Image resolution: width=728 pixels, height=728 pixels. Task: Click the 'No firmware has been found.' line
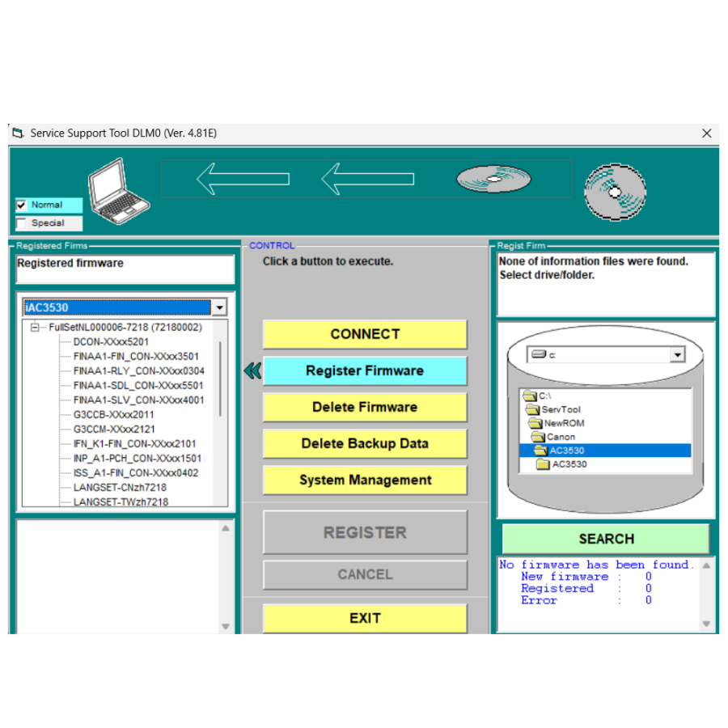(x=596, y=565)
